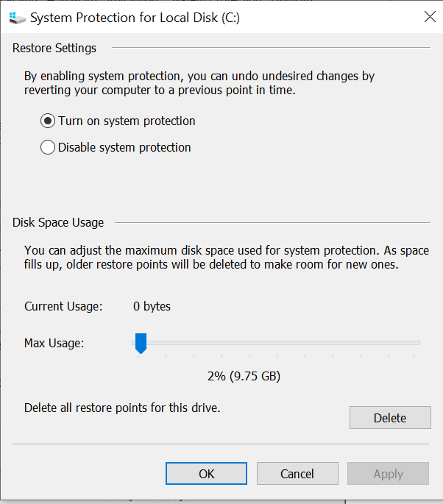Close the System Protection dialog with X
The height and width of the screenshot is (504, 443).
coord(430,17)
